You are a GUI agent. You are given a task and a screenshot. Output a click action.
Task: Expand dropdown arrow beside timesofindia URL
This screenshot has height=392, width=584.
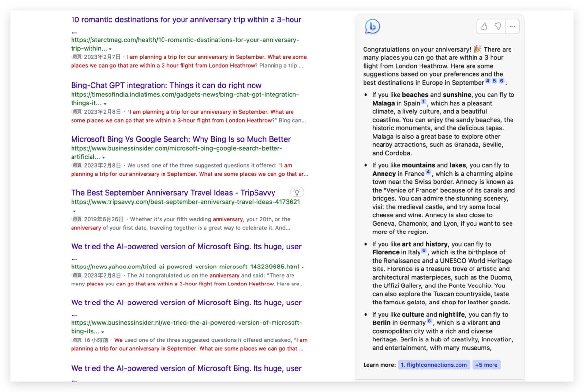(105, 104)
